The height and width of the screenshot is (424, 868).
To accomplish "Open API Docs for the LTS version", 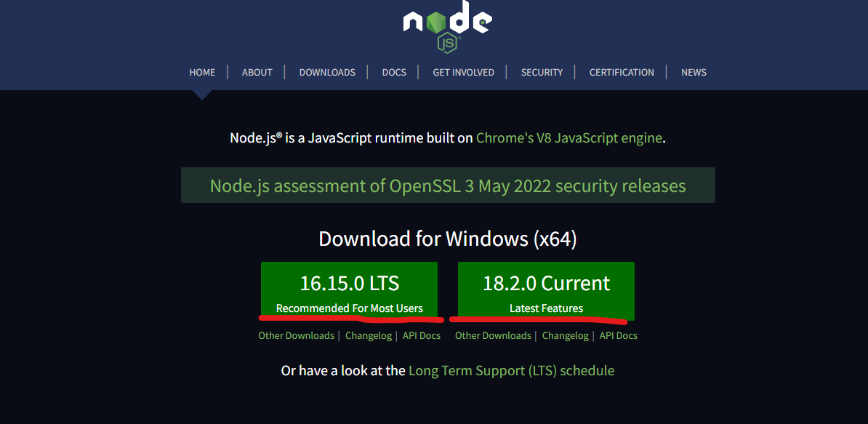I will click(421, 335).
